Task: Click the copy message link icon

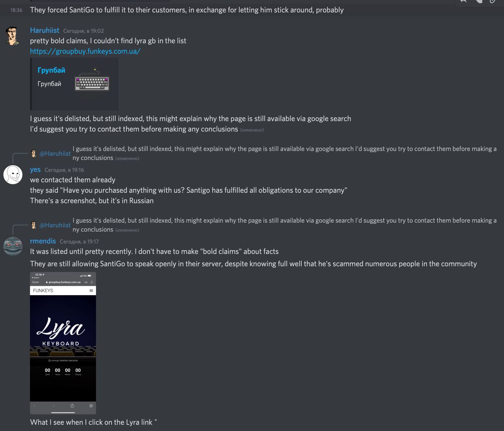Action: pyautogui.click(x=492, y=2)
